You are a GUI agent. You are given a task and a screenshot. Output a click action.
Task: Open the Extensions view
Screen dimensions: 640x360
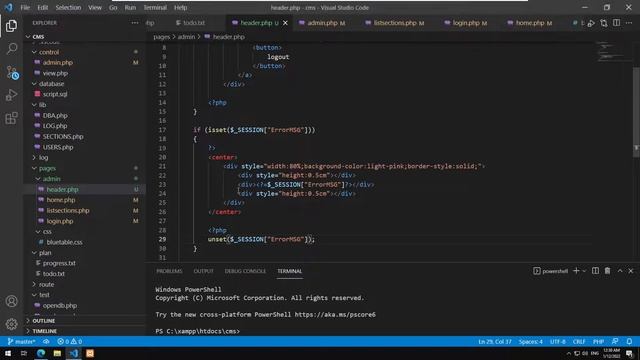(x=11, y=118)
